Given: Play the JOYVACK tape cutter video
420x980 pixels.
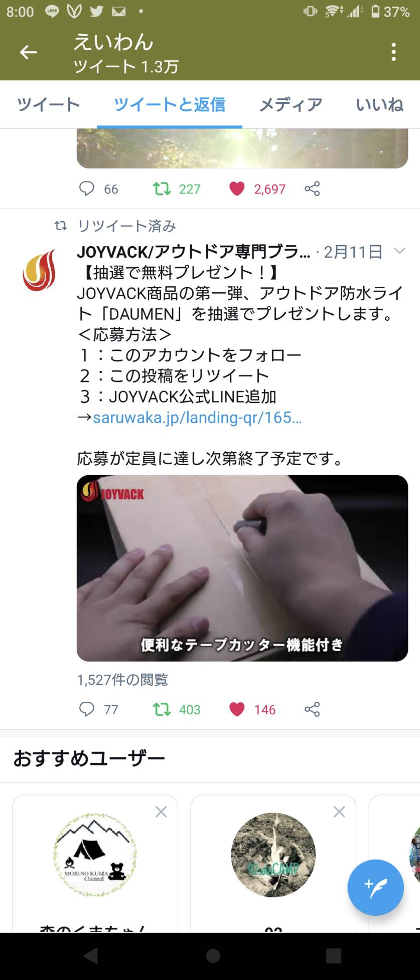Looking at the screenshot, I should tap(242, 568).
